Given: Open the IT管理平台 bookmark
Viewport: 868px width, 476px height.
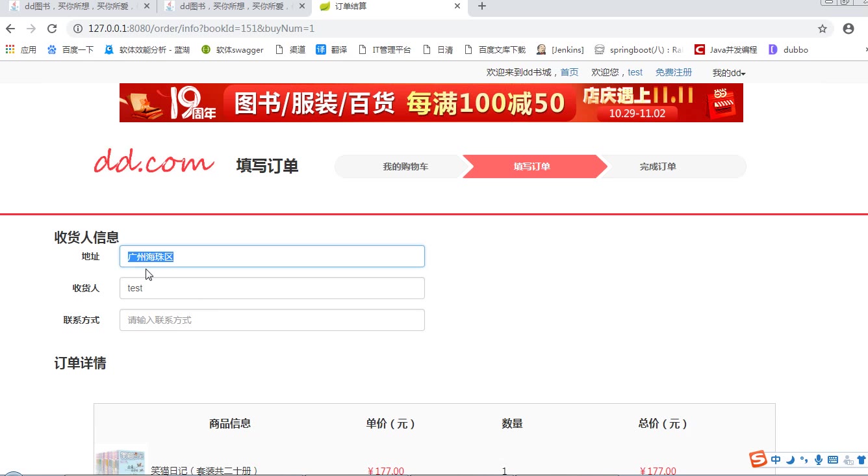Looking at the screenshot, I should click(385, 49).
